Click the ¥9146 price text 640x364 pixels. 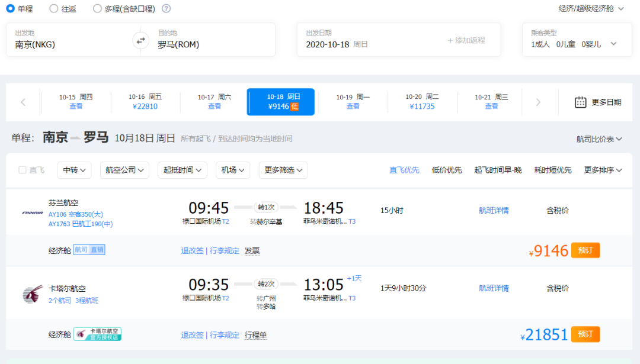click(x=548, y=251)
